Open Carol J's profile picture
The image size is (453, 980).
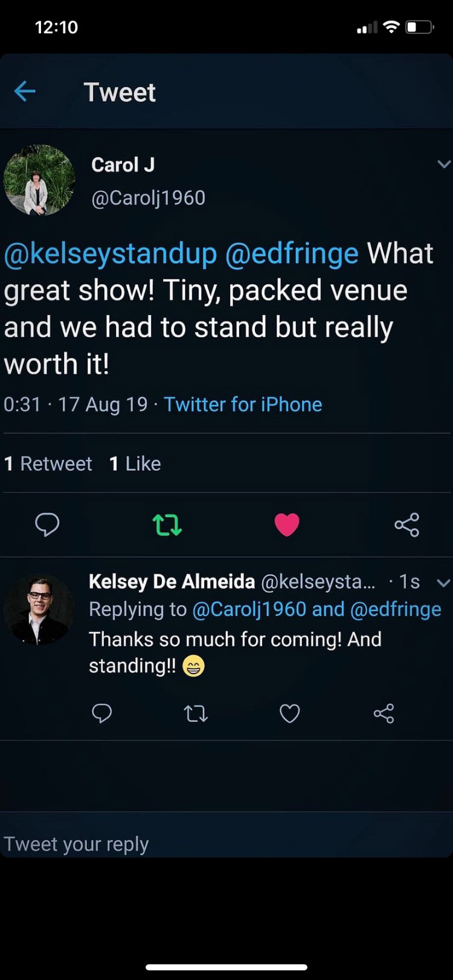click(39, 180)
